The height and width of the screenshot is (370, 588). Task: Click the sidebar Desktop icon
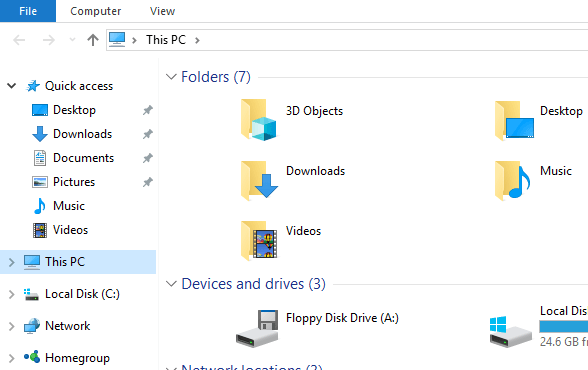40,110
